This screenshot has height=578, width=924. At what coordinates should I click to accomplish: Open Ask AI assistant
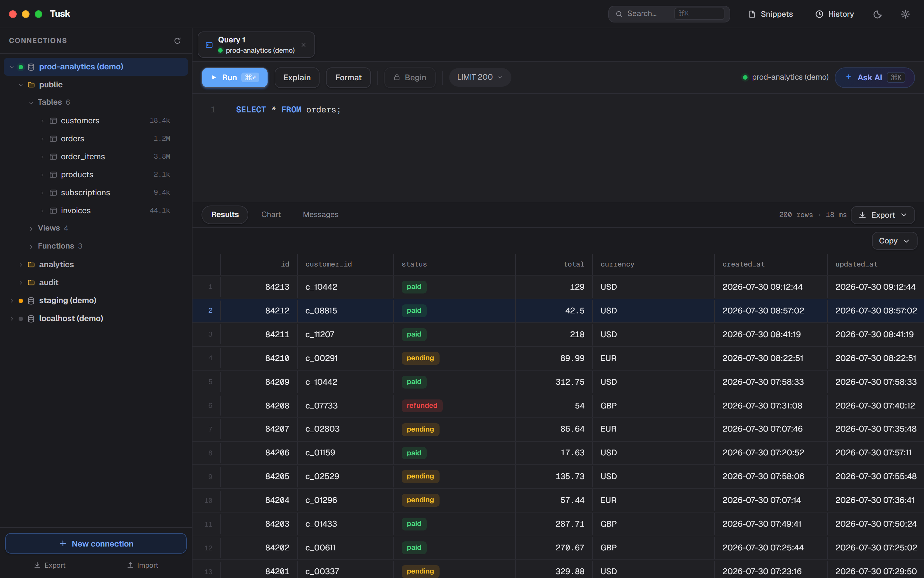tap(875, 78)
